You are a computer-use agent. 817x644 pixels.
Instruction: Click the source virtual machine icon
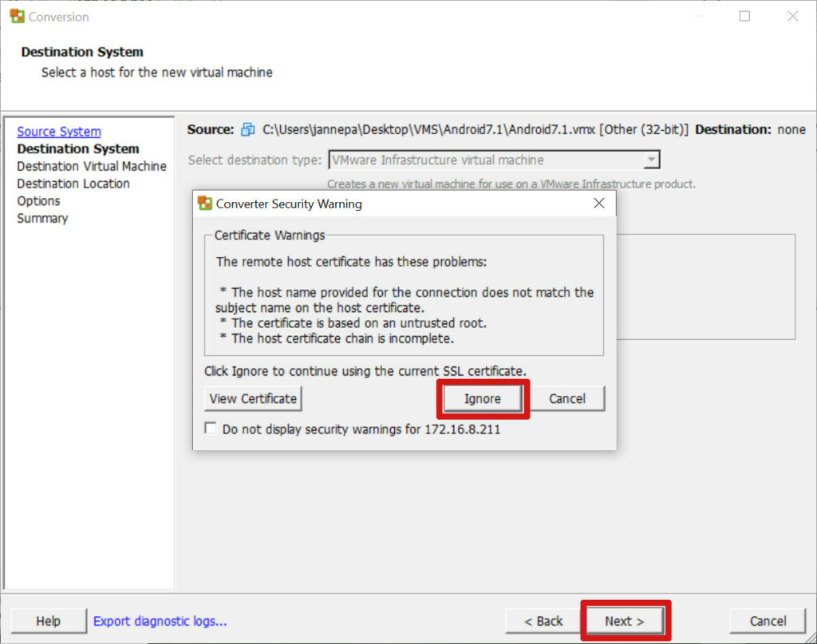pos(248,129)
